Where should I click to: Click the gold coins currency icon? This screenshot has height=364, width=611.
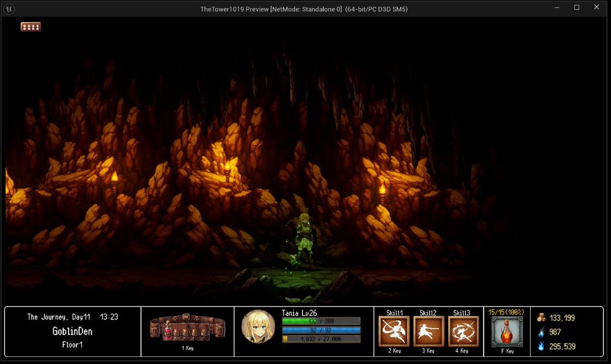pos(541,318)
